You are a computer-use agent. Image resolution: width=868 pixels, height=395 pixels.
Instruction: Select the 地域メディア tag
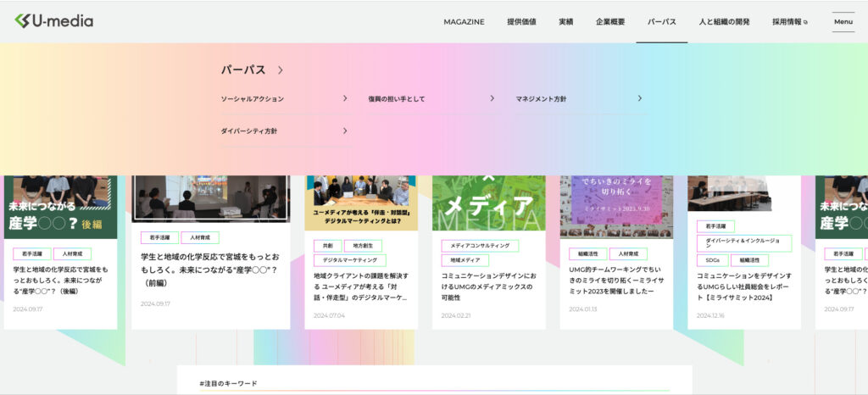(x=465, y=260)
